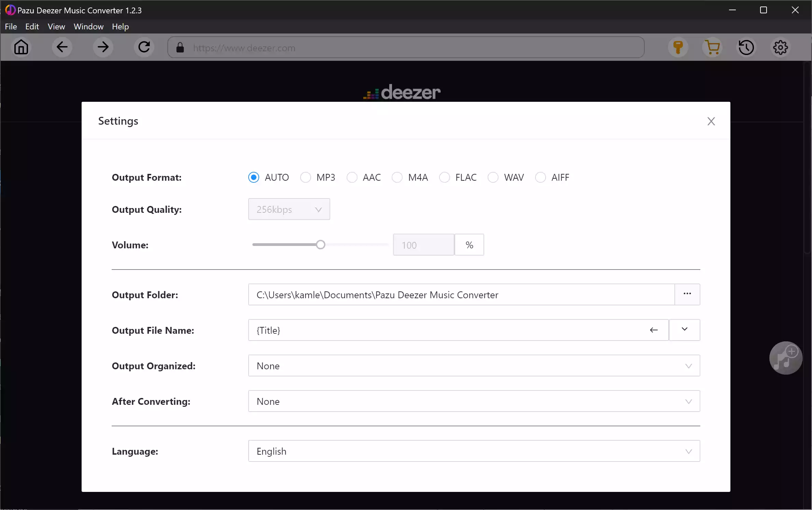Maximize the application window
The width and height of the screenshot is (812, 510).
click(x=764, y=10)
